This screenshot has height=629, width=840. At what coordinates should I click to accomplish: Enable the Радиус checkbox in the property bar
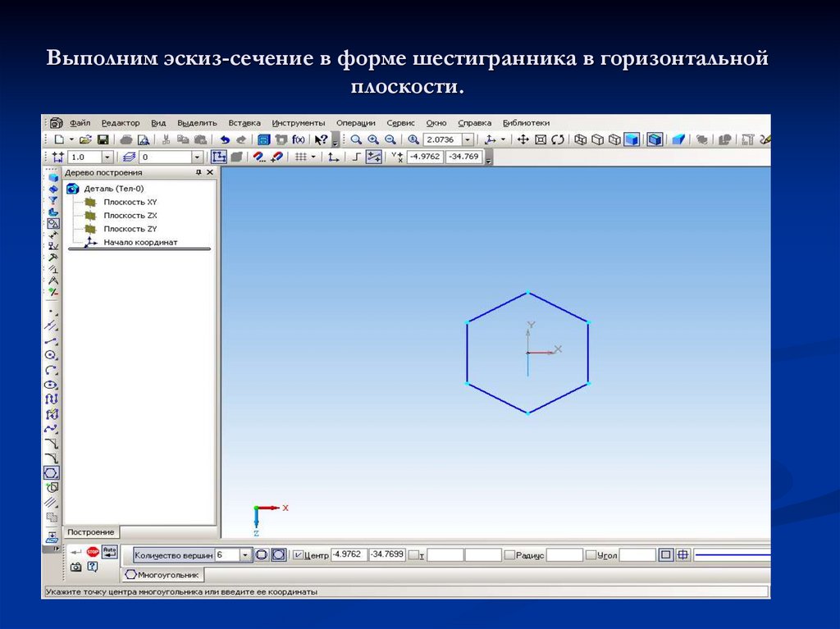[509, 554]
